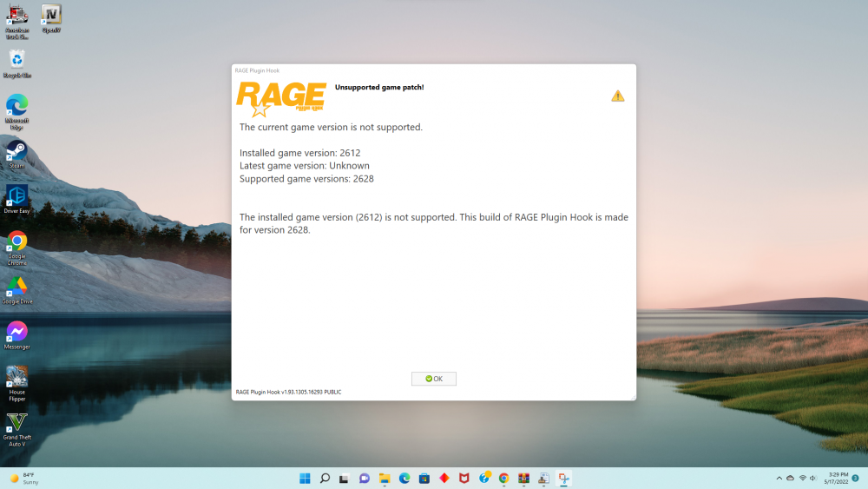Open Google Chrome desktop shortcut
Screen dimensions: 868x489
[16, 248]
